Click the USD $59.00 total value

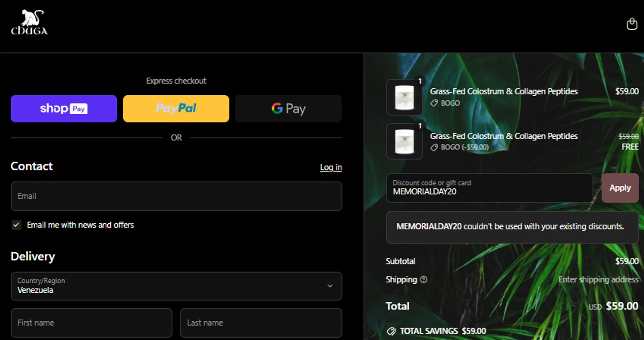614,306
